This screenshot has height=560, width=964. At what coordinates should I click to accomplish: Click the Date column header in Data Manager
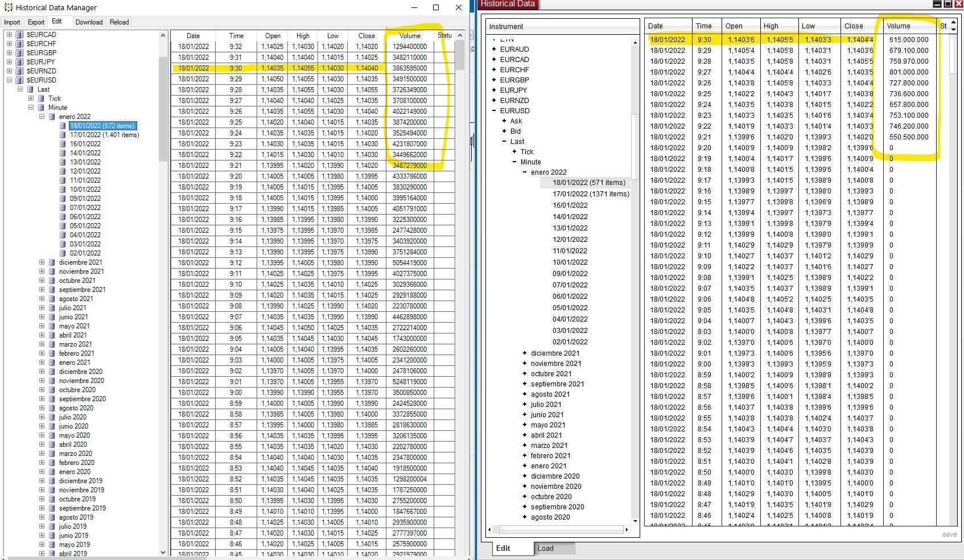[x=193, y=36]
